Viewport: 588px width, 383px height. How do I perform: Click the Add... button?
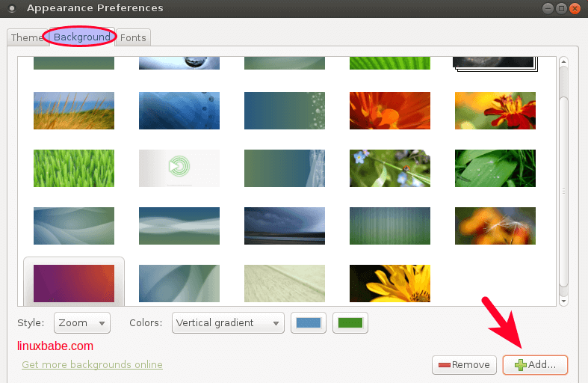[x=534, y=365]
